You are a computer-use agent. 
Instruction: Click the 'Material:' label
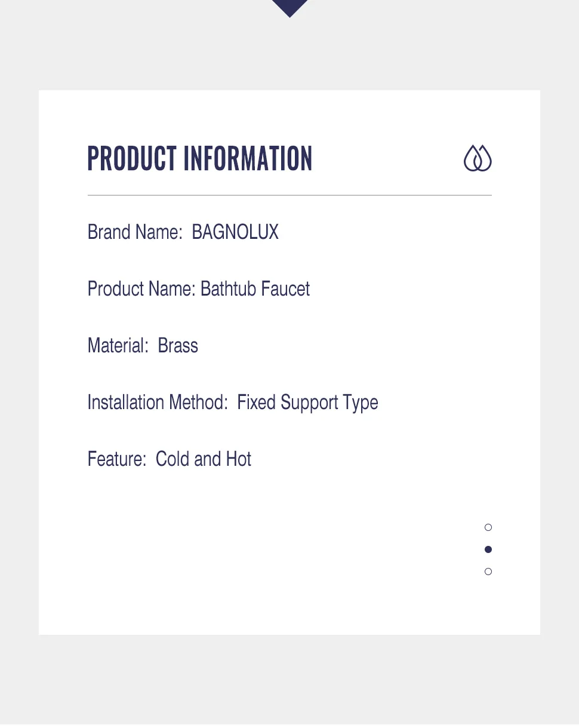118,346
